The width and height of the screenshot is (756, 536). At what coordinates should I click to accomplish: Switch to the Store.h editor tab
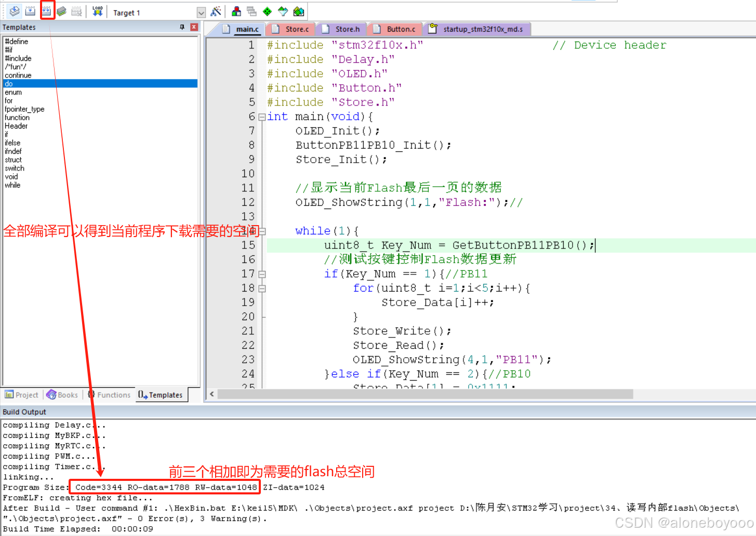pos(341,29)
